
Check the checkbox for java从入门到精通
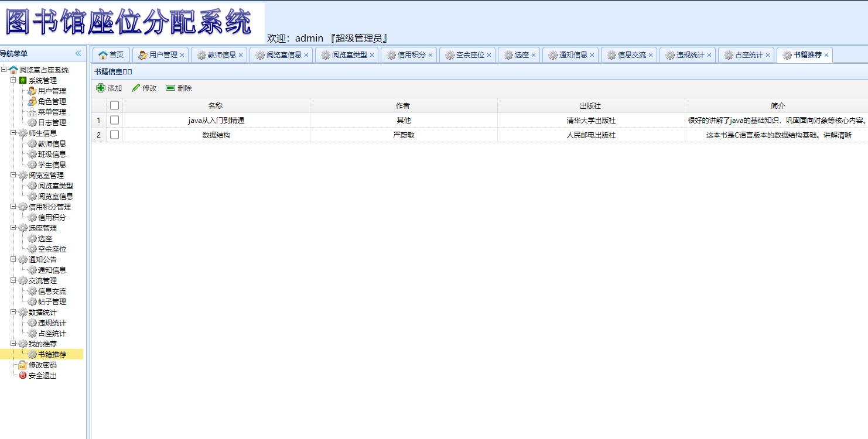[x=114, y=120]
